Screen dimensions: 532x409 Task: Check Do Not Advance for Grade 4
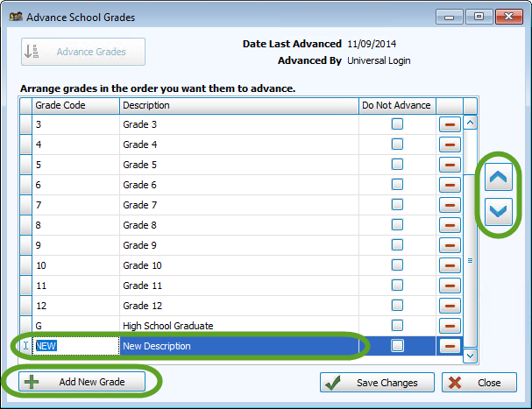click(x=398, y=145)
